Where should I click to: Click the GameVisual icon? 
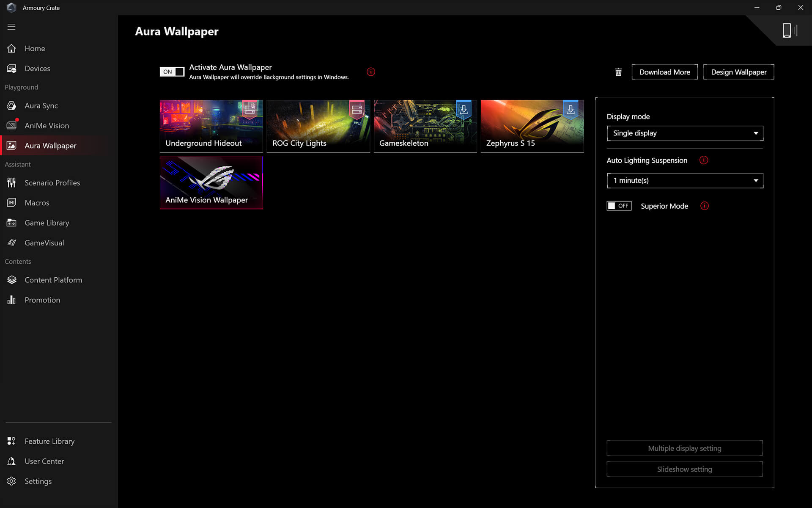tap(11, 243)
